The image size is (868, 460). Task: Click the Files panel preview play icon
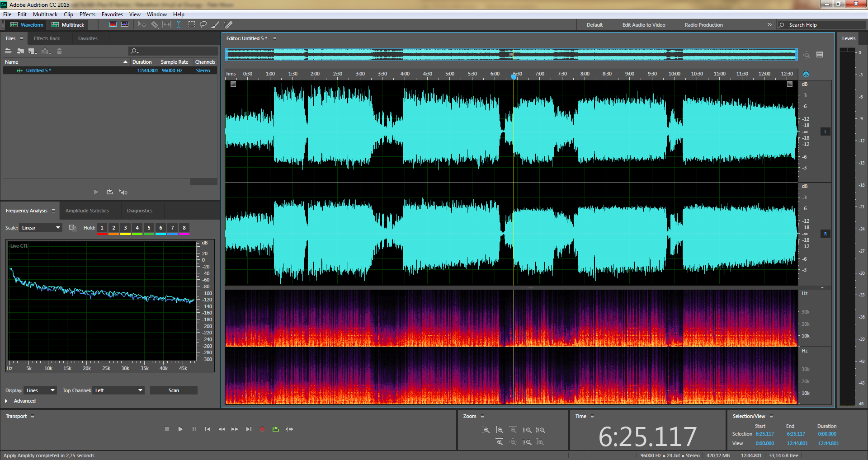[96, 192]
